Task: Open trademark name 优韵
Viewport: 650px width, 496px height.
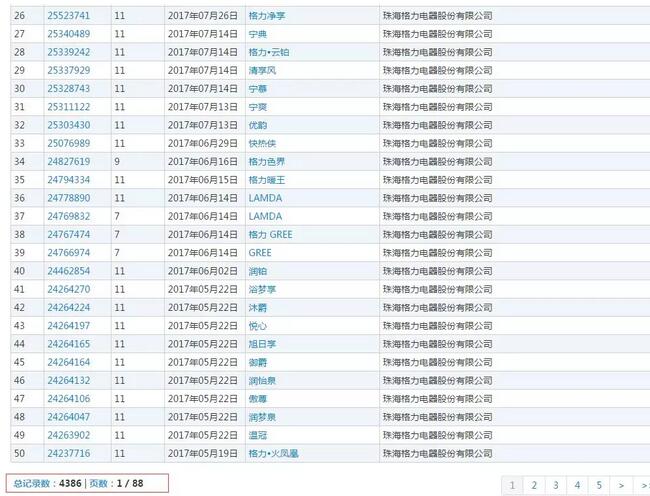Action: pos(257,125)
